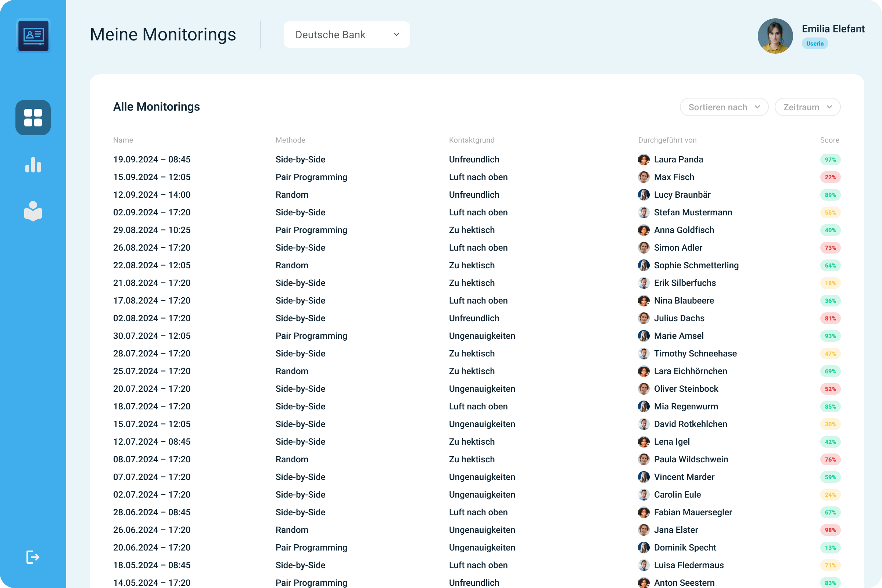Open the statistics bar chart icon
The width and height of the screenshot is (882, 588).
coord(33,165)
